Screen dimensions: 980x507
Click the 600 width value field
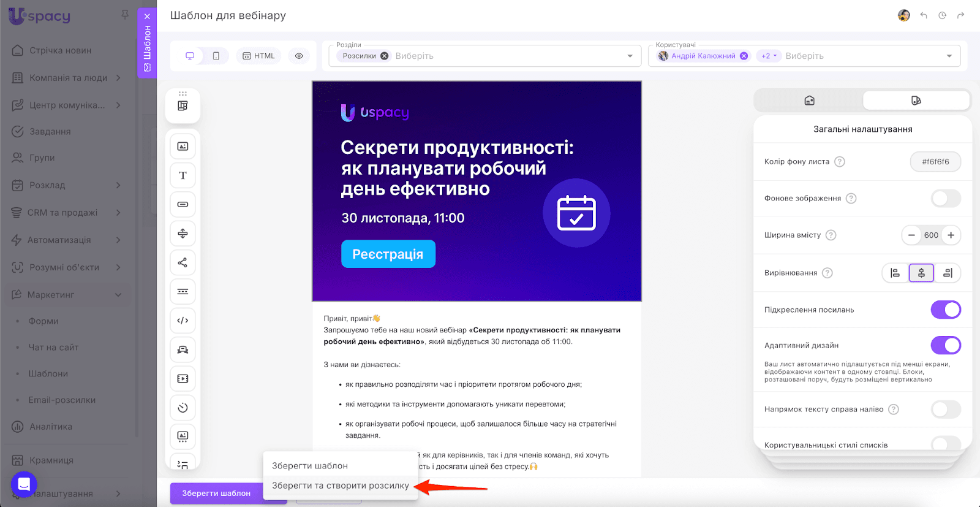pos(931,235)
